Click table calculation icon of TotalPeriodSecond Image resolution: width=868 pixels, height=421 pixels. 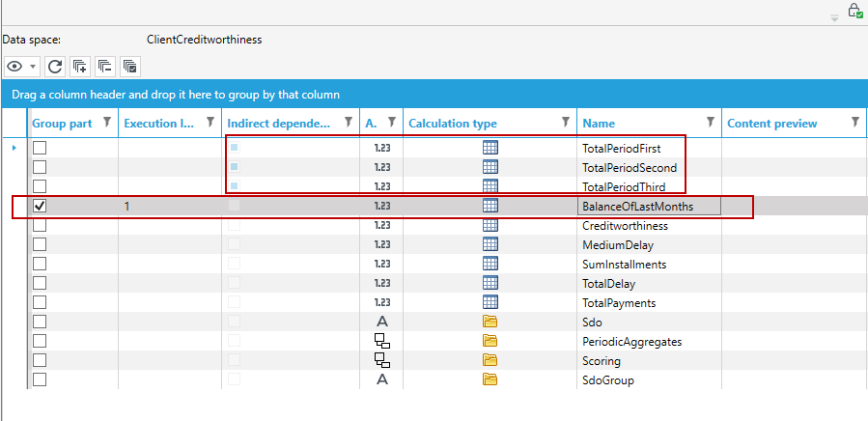pyautogui.click(x=490, y=167)
